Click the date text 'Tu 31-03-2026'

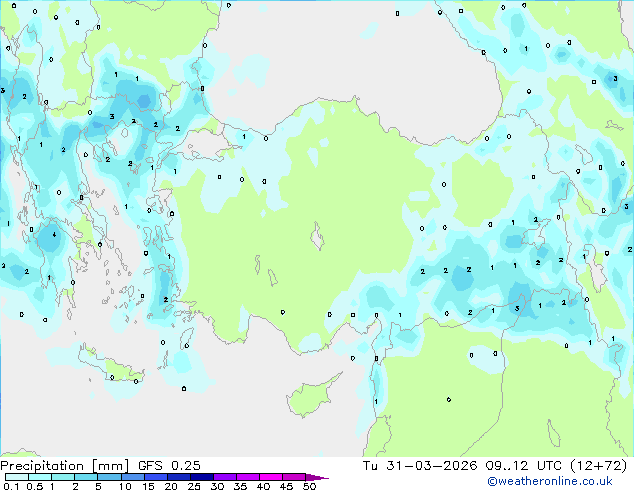420,466
